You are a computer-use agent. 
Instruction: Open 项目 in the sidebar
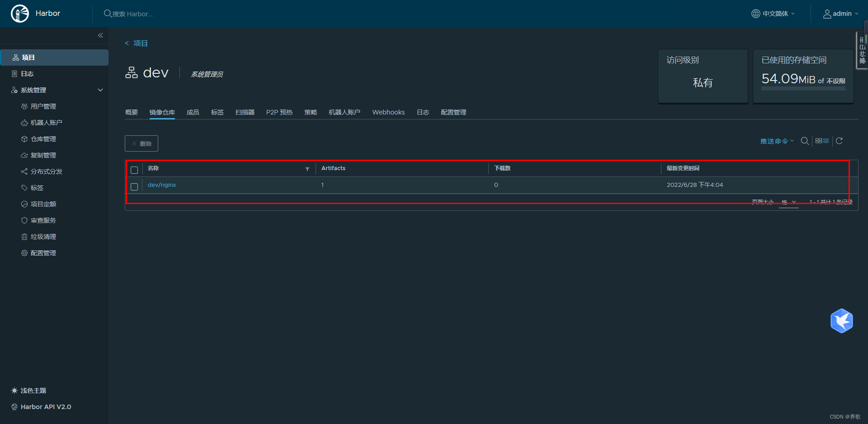coord(54,57)
